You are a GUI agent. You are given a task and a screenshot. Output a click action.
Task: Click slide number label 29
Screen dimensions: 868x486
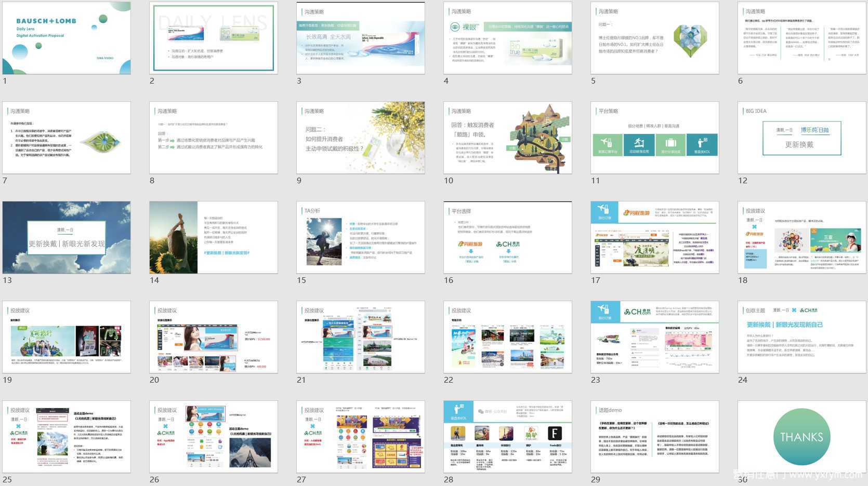point(596,480)
